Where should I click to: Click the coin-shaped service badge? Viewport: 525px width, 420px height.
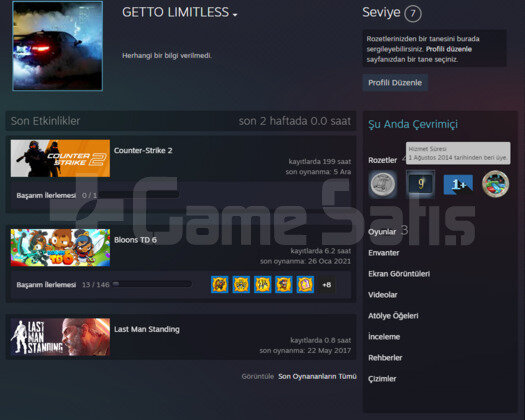[383, 184]
